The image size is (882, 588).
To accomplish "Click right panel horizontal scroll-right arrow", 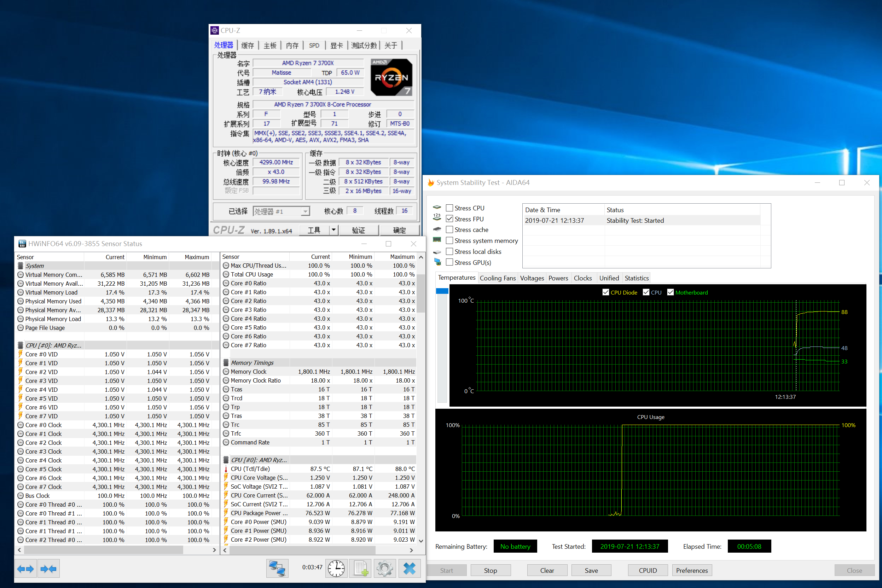I will tap(411, 550).
